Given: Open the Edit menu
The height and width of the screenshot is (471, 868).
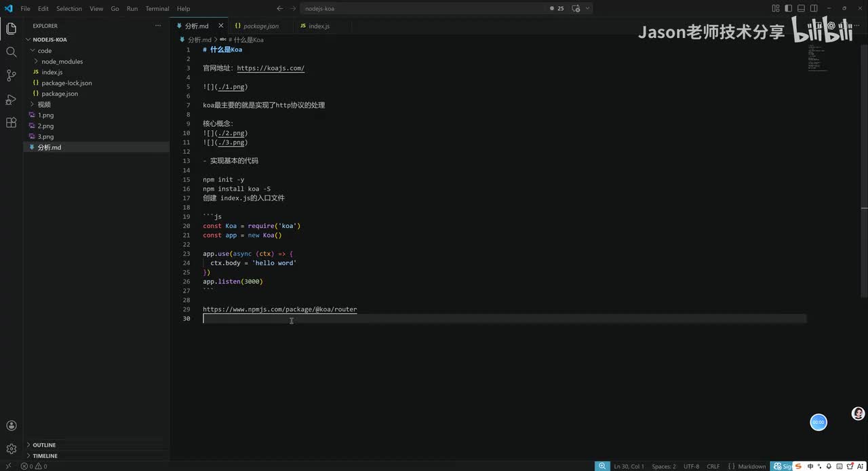Looking at the screenshot, I should [43, 9].
